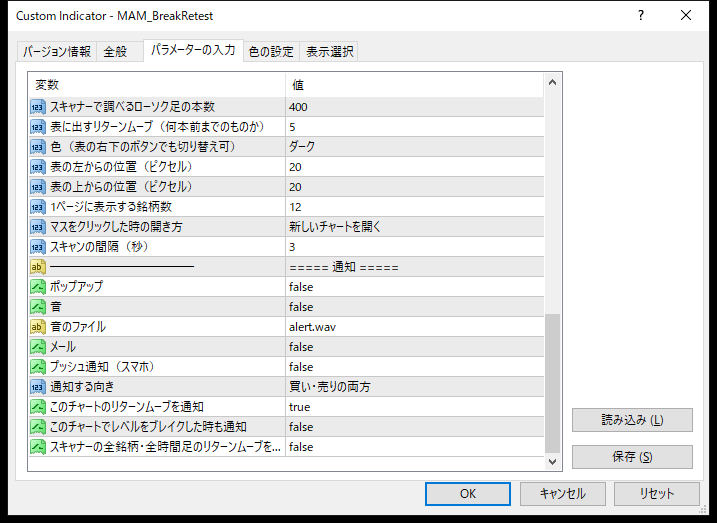Click the scrollbar up arrow
The image size is (717, 523).
pos(552,83)
